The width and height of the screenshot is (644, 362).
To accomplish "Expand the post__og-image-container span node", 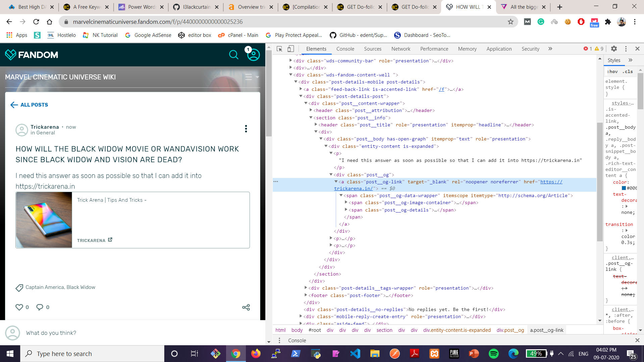I will tap(346, 202).
